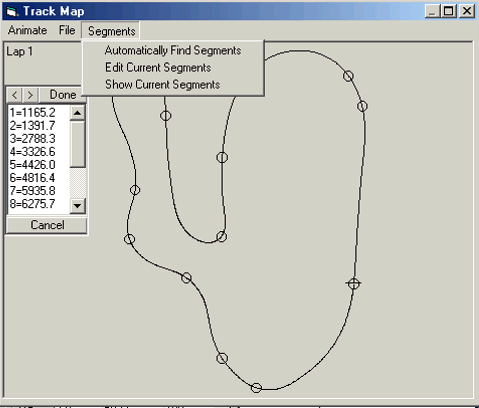
Task: Click the segment list scroll down arrow
Action: click(77, 206)
